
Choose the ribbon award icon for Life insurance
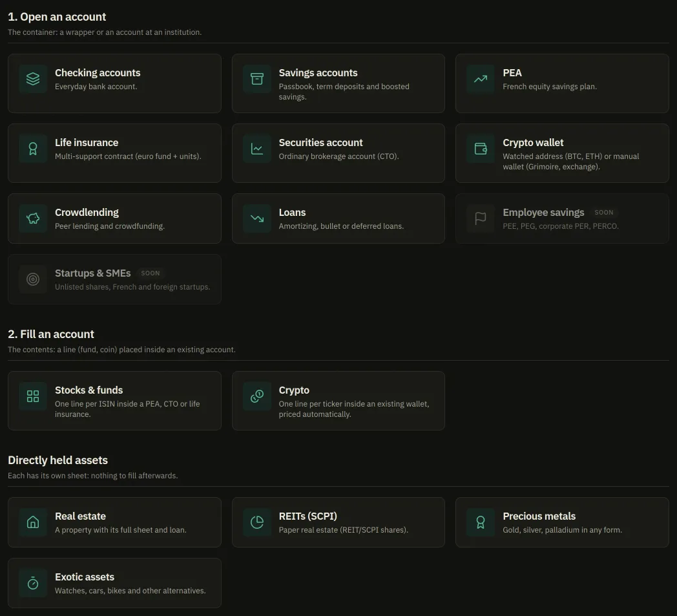(33, 149)
